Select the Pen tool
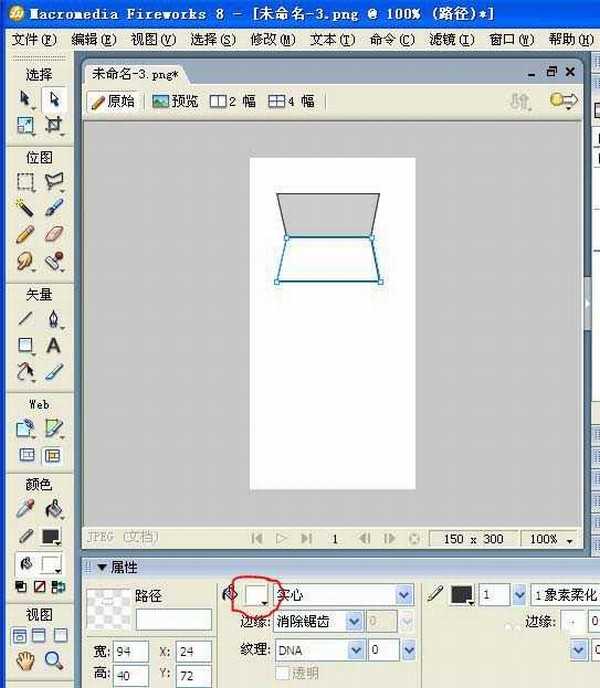The image size is (600, 688). point(54,318)
